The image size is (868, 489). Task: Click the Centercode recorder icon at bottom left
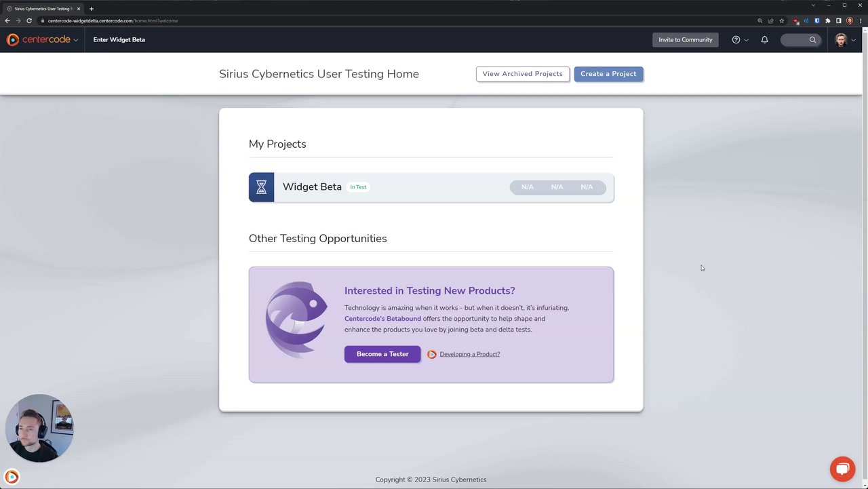point(12,477)
